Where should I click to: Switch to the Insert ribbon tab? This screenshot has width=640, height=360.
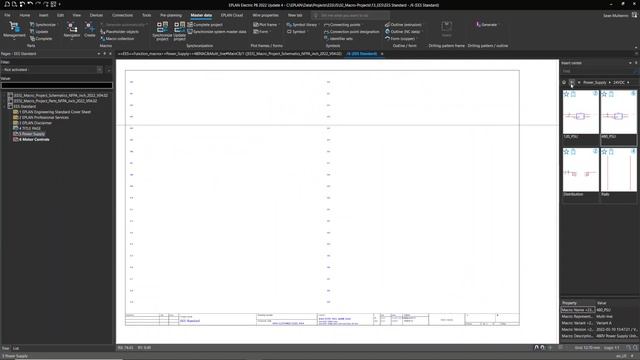tap(43, 15)
